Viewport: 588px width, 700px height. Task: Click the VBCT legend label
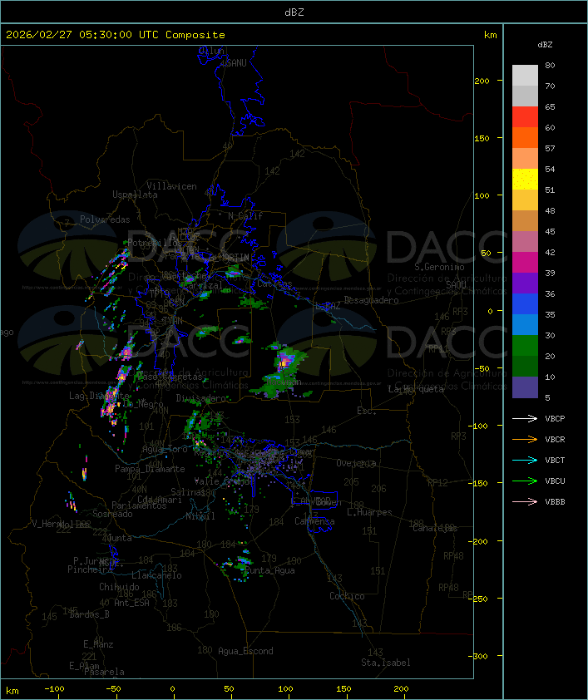pyautogui.click(x=555, y=461)
